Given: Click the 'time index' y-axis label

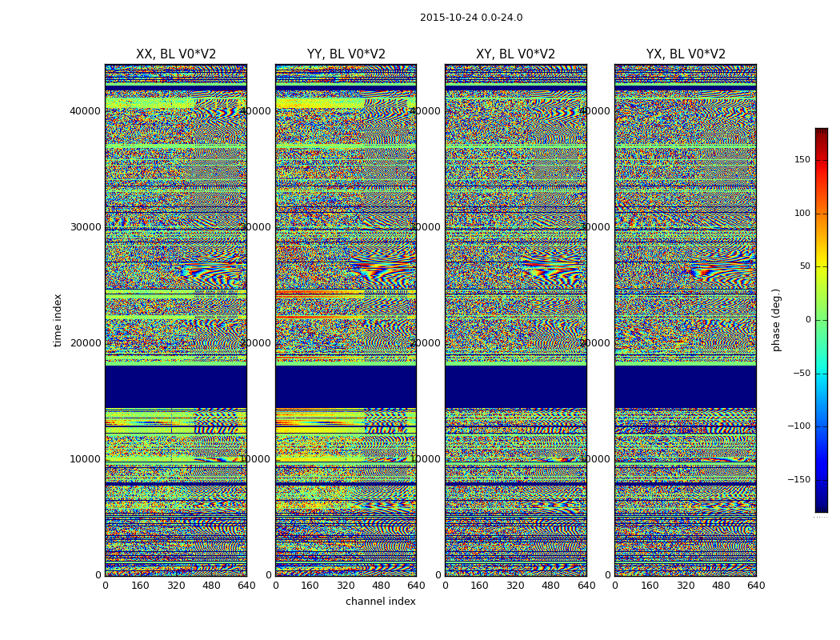Looking at the screenshot, I should click(x=58, y=320).
